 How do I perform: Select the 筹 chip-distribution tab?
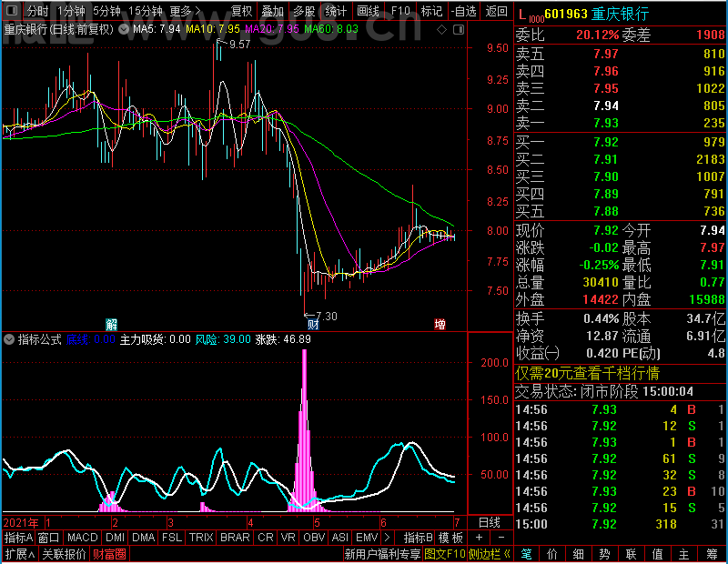click(712, 554)
